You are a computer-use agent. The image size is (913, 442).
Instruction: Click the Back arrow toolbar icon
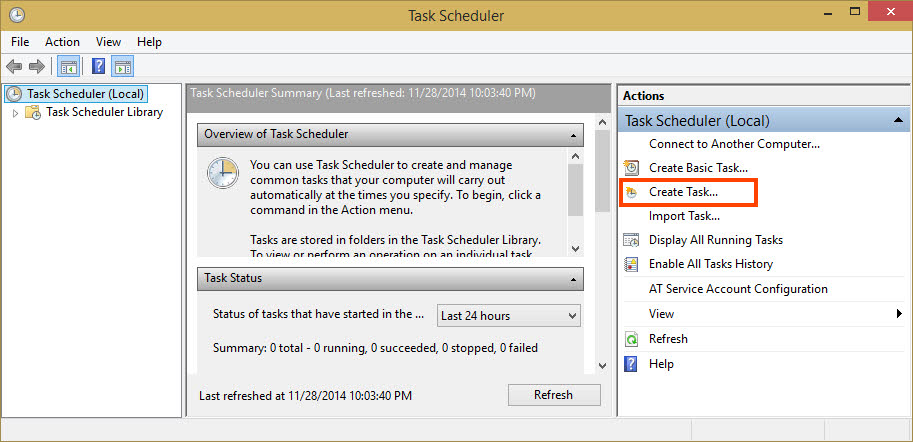click(x=14, y=66)
